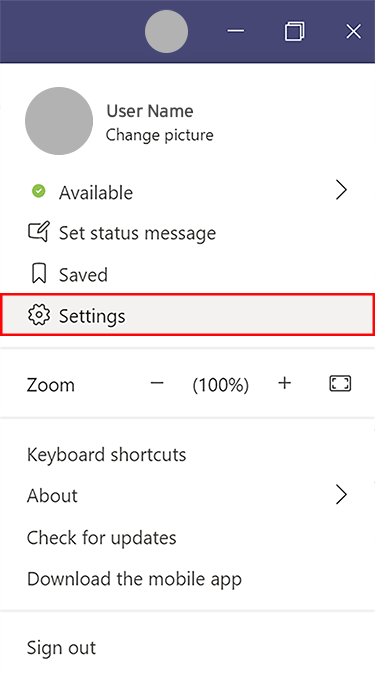Expand the Available status submenu chevron
This screenshot has height=674, width=375.
pyautogui.click(x=341, y=190)
